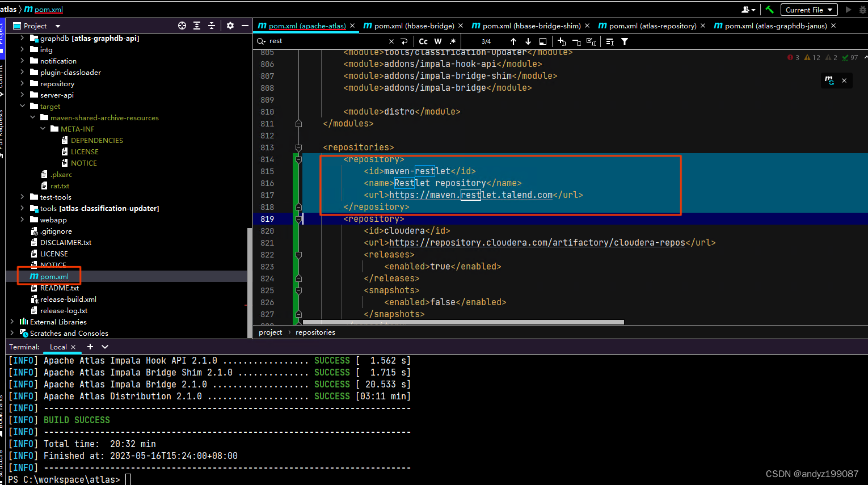Click the pom.xml breadcrumb link at top

point(48,9)
